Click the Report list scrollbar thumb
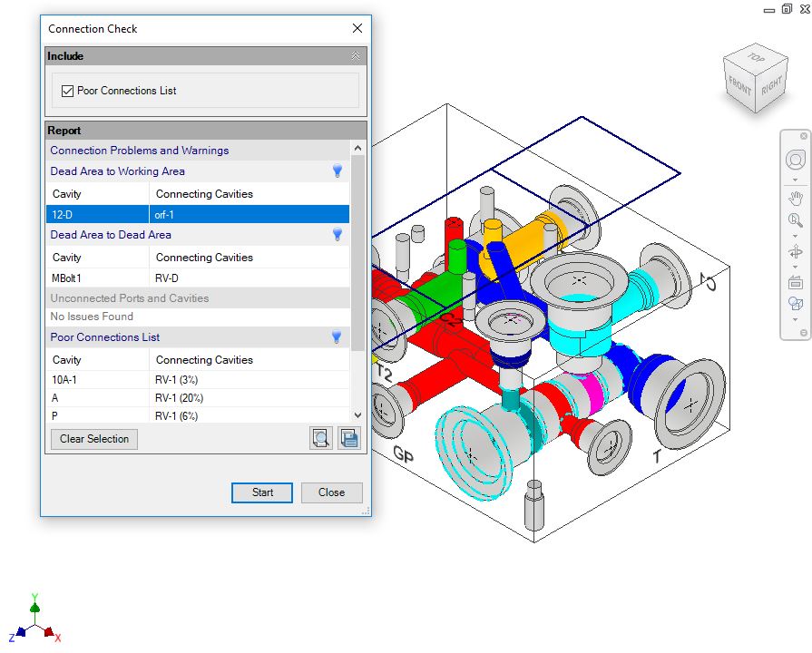Image resolution: width=812 pixels, height=653 pixels. click(357, 253)
